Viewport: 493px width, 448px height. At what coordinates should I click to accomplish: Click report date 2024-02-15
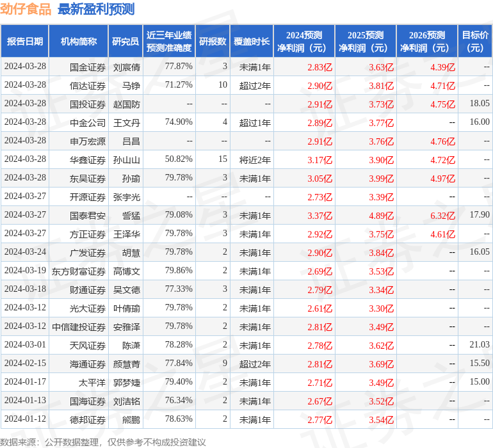[x=25, y=363]
